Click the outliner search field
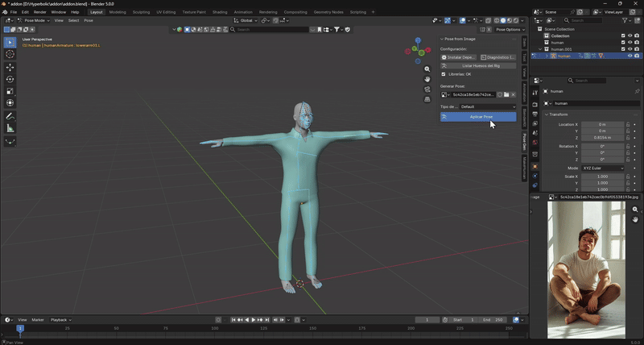 point(582,20)
